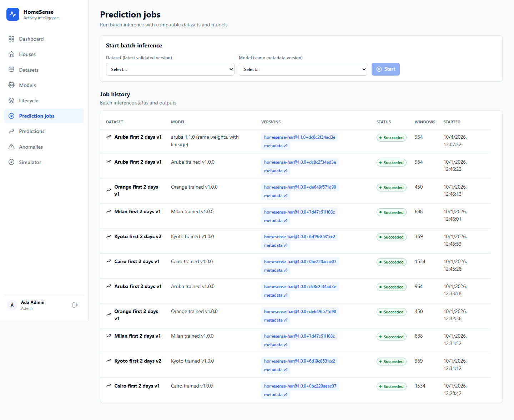Image resolution: width=514 pixels, height=420 pixels.
Task: Select the WINDOWS column header
Action: 425,122
